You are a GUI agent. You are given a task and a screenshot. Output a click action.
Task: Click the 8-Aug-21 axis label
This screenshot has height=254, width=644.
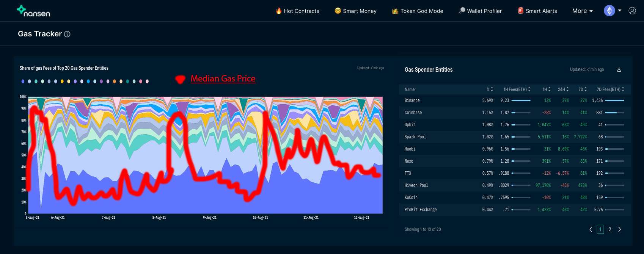[x=159, y=218]
